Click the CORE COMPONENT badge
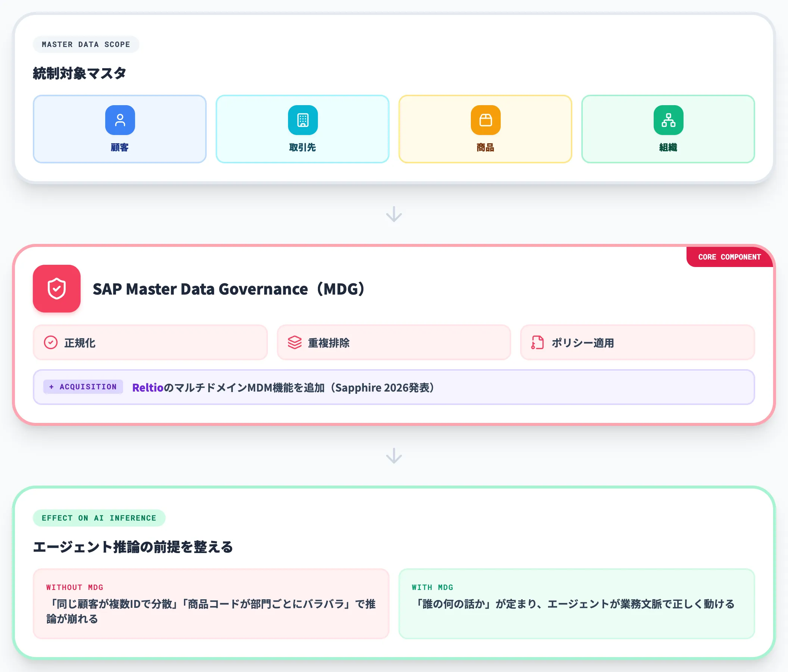Image resolution: width=788 pixels, height=672 pixels. (x=729, y=257)
